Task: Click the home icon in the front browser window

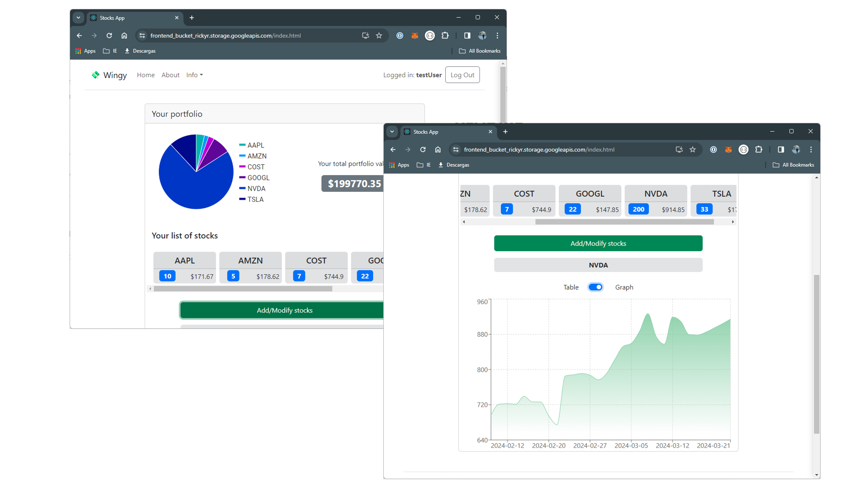Action: point(438,149)
